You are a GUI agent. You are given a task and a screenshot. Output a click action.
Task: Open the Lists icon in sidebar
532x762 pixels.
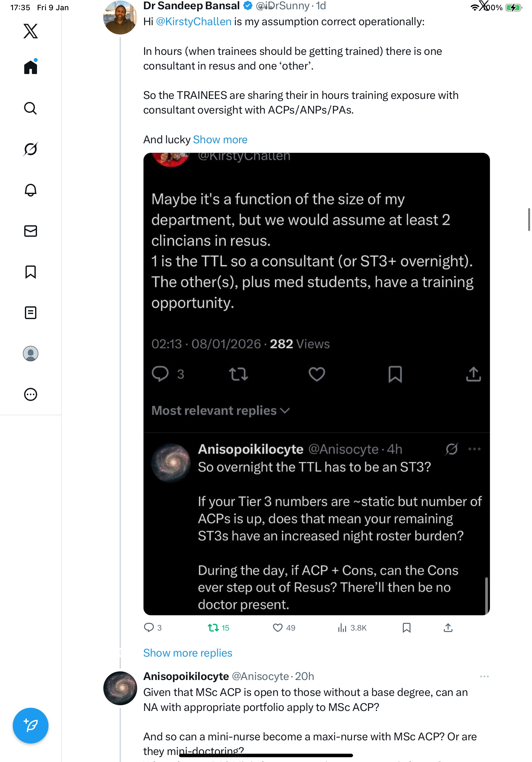(x=31, y=313)
